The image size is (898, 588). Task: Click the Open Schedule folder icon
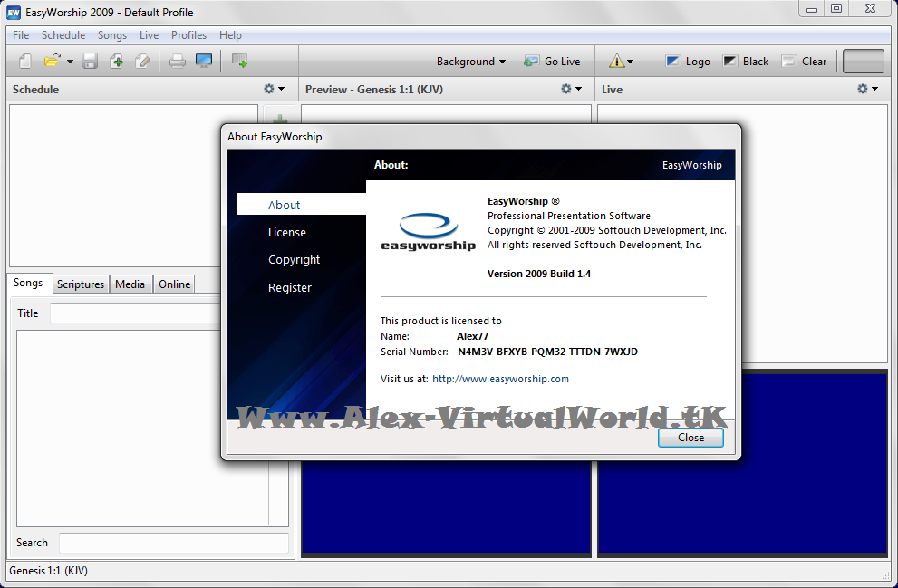click(53, 61)
